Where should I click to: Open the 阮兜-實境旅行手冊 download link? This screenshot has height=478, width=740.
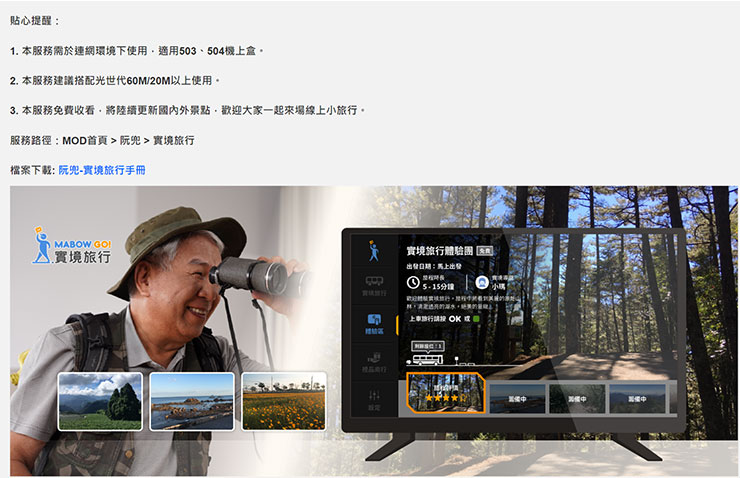(101, 170)
